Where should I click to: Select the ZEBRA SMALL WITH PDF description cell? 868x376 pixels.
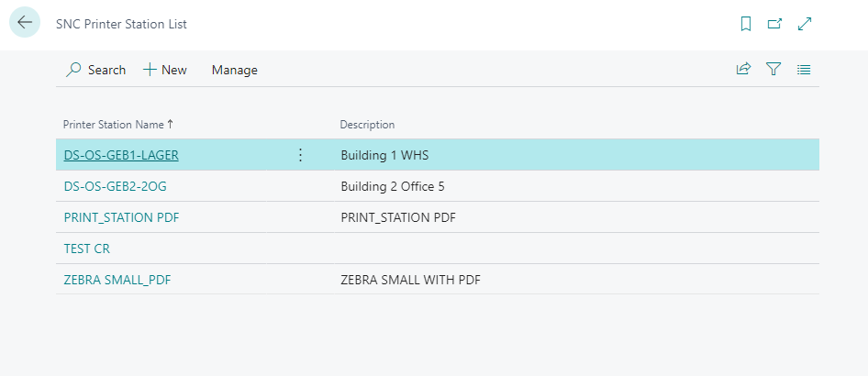click(x=410, y=280)
